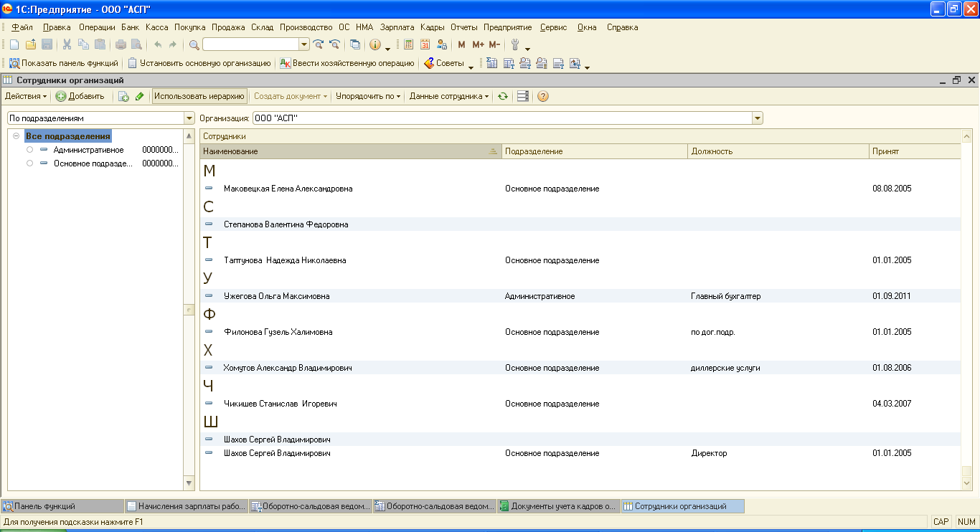The image size is (980, 532).
Task: Click the Print icon
Action: [121, 44]
